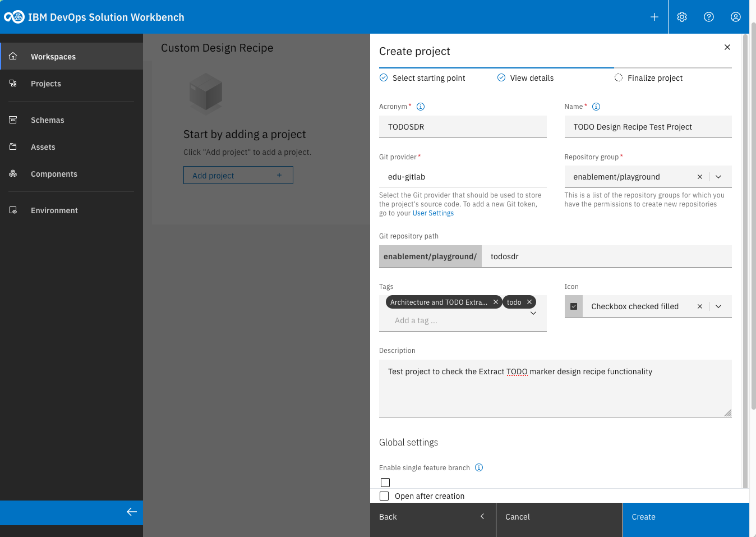Close the Create project panel
The width and height of the screenshot is (756, 537).
point(727,47)
